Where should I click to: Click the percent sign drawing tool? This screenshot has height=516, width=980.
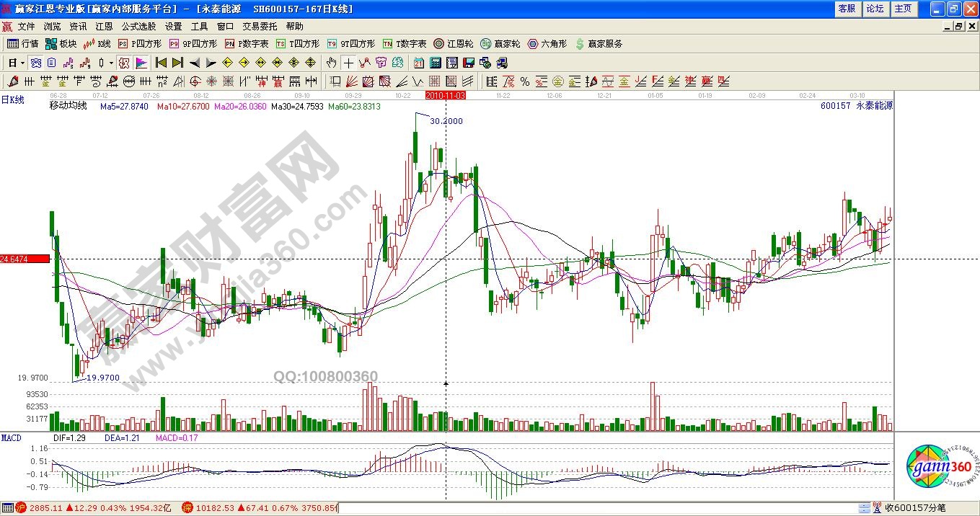click(524, 81)
